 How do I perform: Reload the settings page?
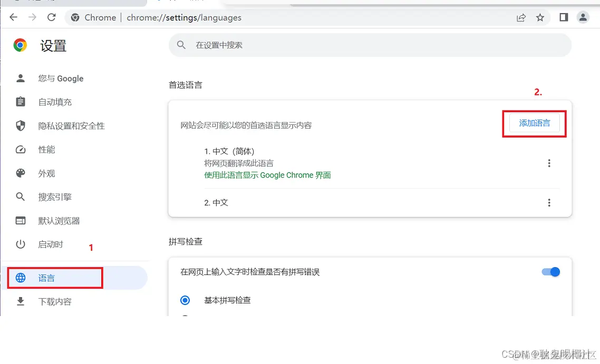coord(52,17)
